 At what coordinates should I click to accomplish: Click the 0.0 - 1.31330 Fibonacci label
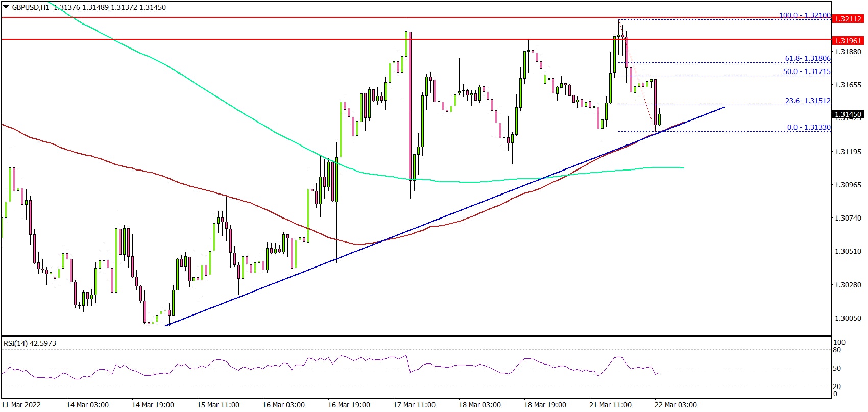coord(808,128)
